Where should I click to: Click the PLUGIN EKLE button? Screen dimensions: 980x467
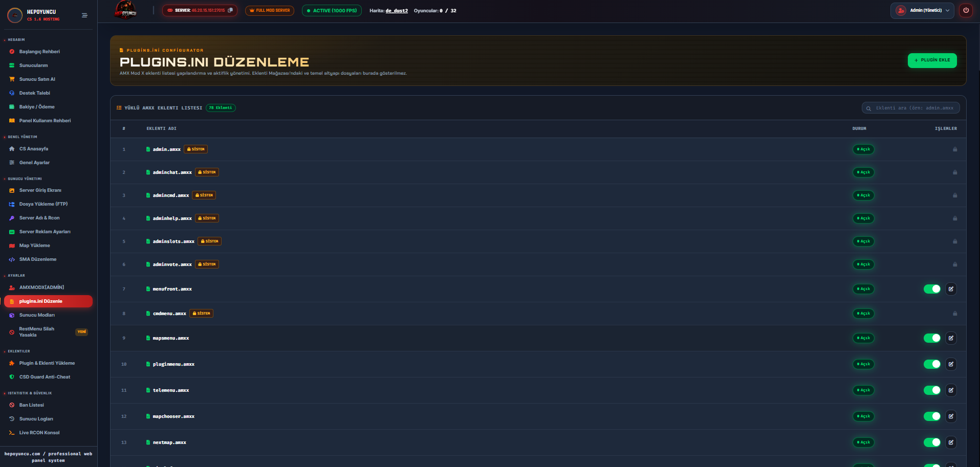(x=932, y=60)
